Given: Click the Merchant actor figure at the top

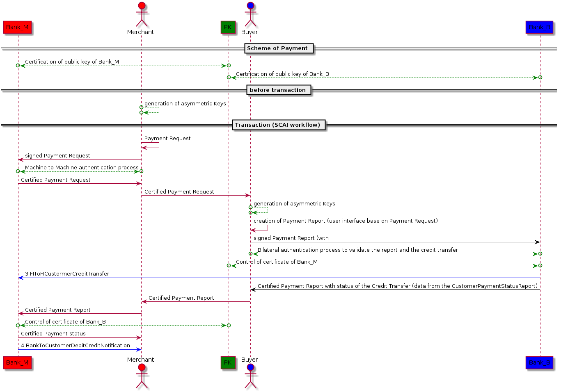Looking at the screenshot, I should coord(142,15).
